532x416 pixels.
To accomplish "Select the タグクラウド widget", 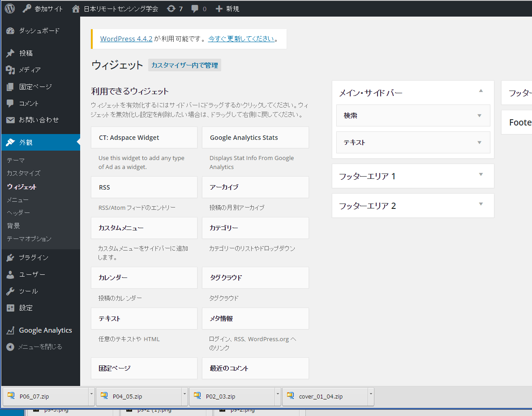I will (256, 278).
